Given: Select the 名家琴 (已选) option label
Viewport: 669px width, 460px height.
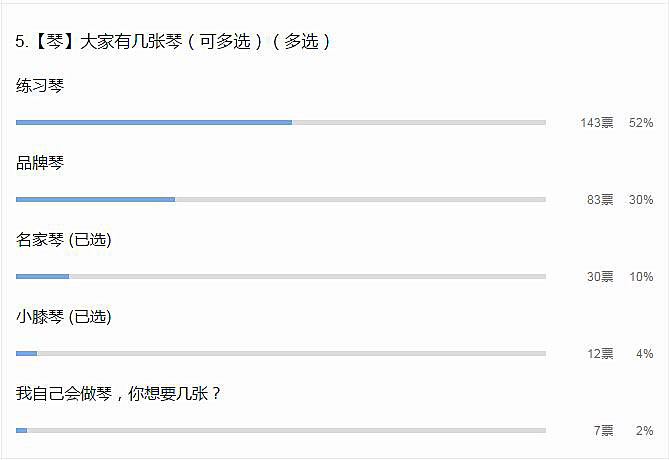Looking at the screenshot, I should pos(64,239).
